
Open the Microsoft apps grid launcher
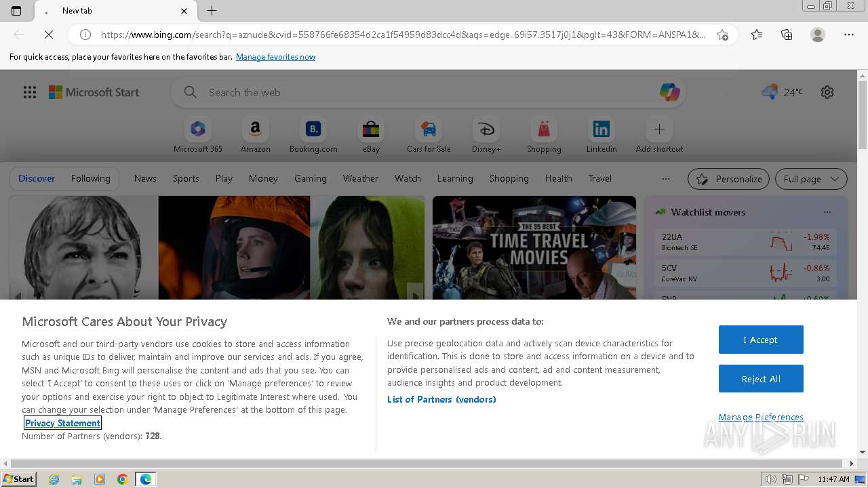pos(30,92)
